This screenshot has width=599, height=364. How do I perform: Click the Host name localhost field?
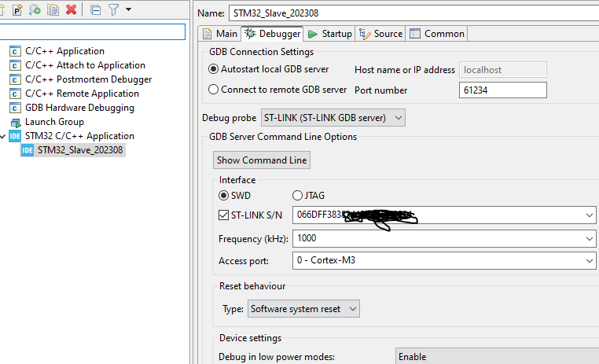point(503,70)
